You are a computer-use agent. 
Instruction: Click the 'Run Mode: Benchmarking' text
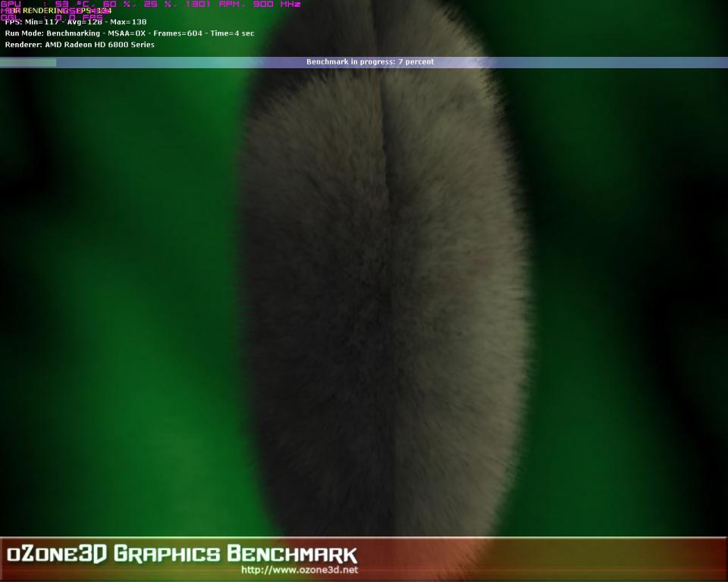[x=52, y=33]
